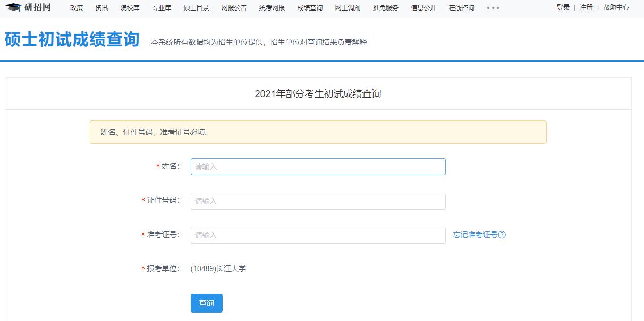Open the 帮助中心 help center
Screen dimensions: 644x321
click(616, 8)
